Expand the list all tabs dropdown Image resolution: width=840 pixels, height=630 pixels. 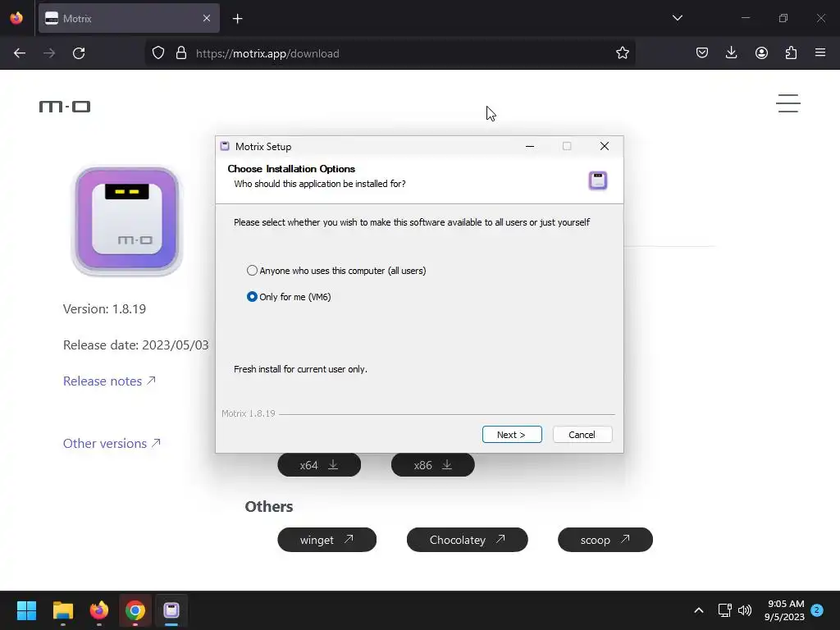tap(677, 18)
